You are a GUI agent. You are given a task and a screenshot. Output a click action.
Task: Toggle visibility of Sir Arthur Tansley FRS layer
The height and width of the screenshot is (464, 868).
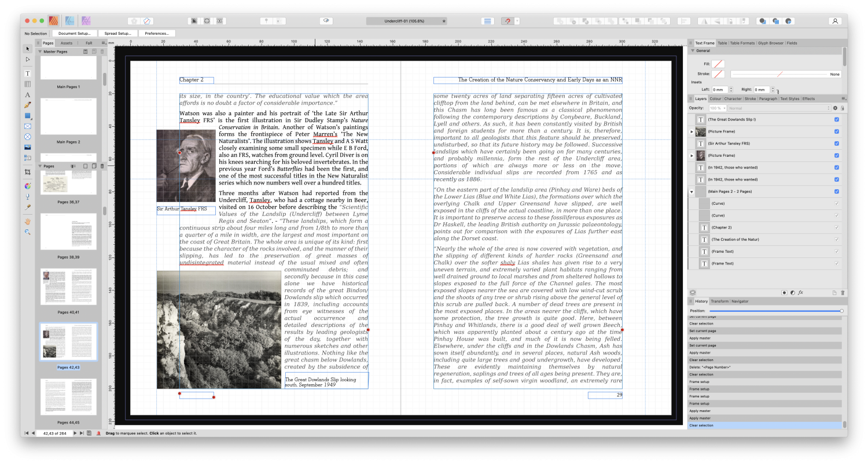837,143
